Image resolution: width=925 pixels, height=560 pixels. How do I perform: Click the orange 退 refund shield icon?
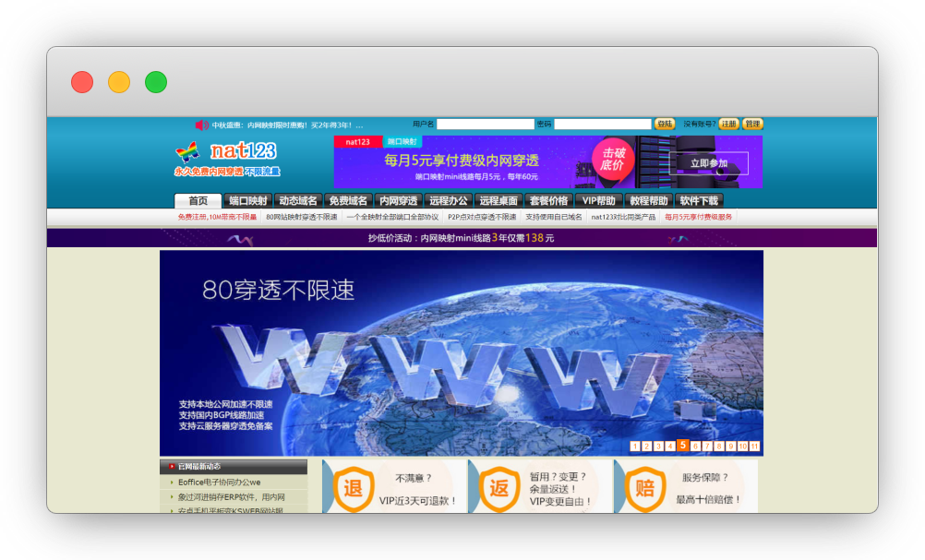click(x=353, y=489)
